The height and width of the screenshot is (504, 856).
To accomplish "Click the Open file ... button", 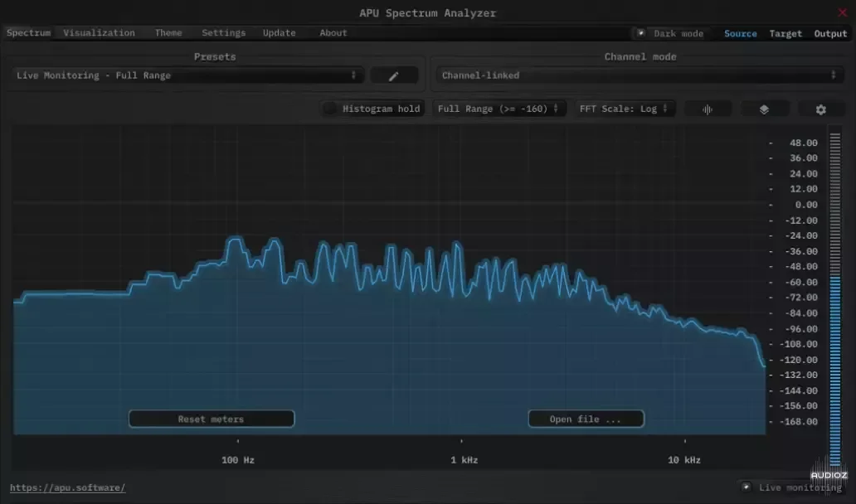I will click(586, 419).
